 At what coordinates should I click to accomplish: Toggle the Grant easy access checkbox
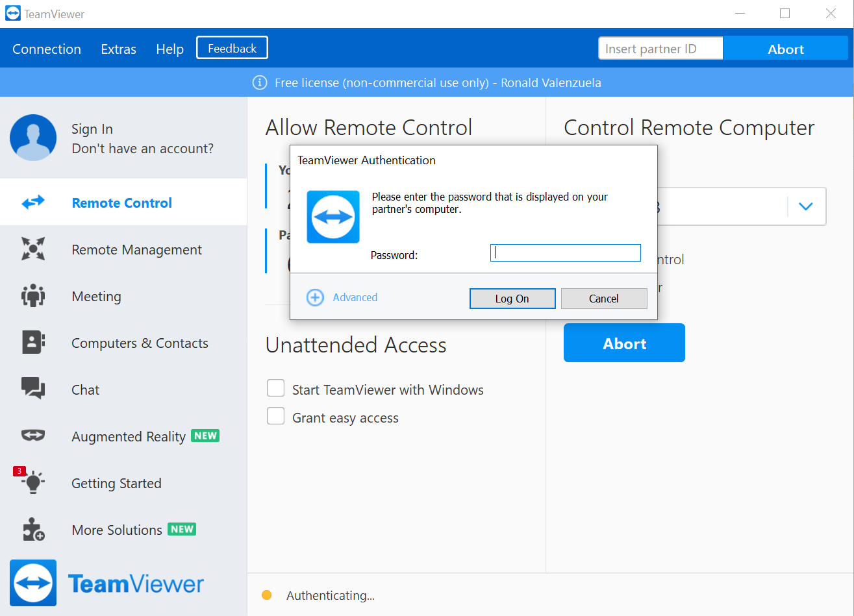(x=276, y=416)
